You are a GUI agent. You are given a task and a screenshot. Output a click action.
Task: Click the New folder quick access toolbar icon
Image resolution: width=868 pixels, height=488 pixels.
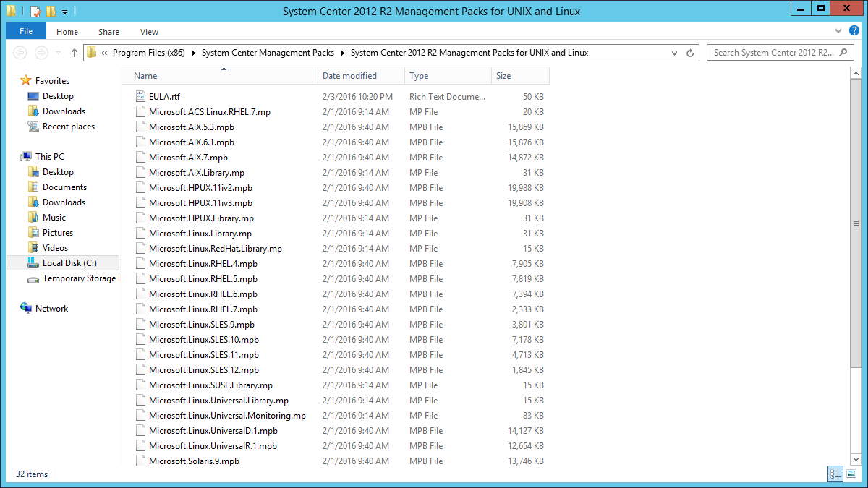(x=50, y=11)
